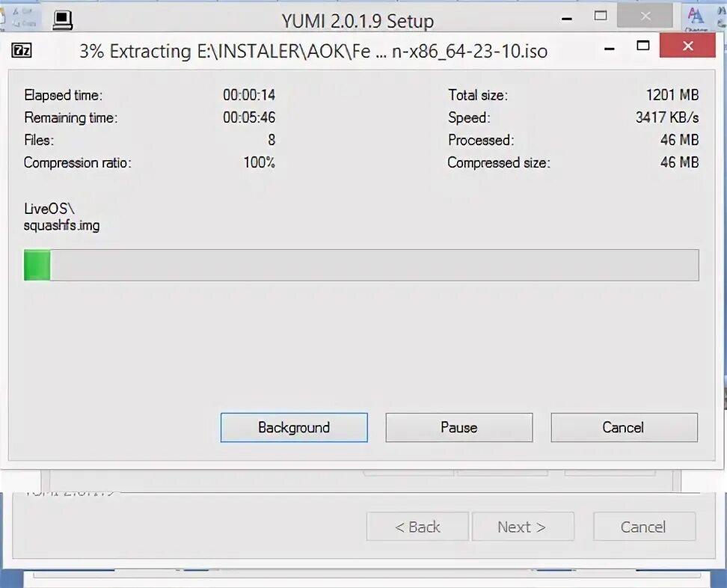
Task: Click speed value 3417 KB/s
Action: click(666, 117)
